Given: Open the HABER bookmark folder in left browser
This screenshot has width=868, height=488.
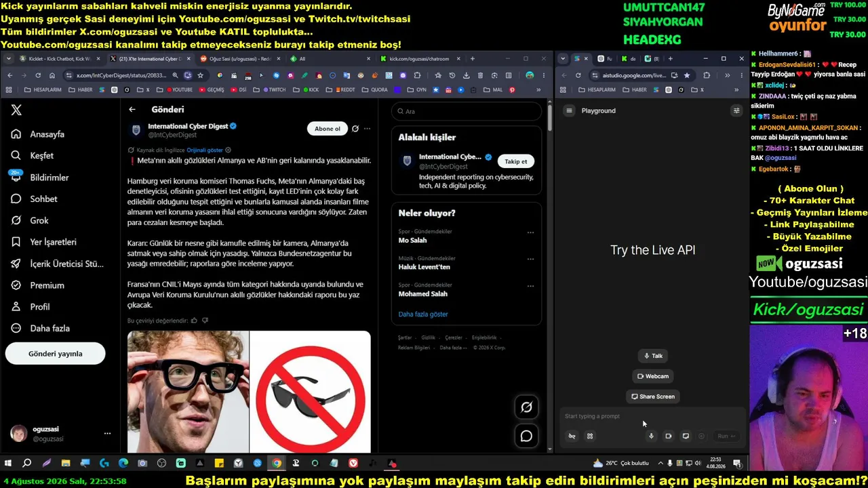Looking at the screenshot, I should (x=80, y=89).
